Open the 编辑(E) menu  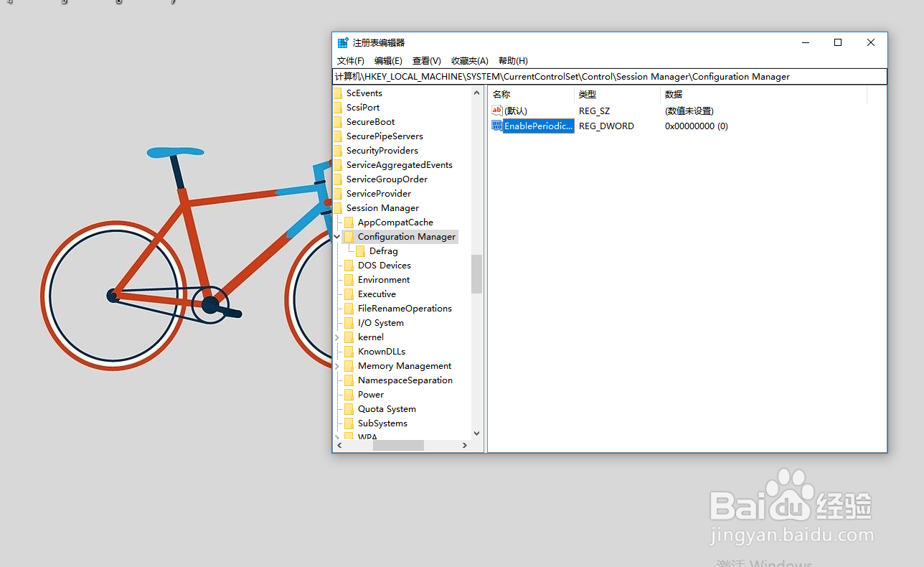[x=388, y=61]
